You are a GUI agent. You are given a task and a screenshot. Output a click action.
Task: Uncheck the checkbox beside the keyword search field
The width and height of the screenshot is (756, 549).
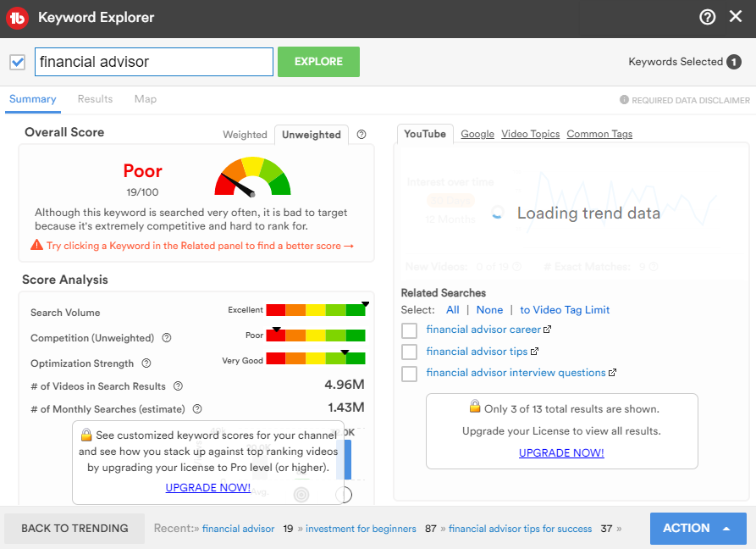(x=18, y=62)
